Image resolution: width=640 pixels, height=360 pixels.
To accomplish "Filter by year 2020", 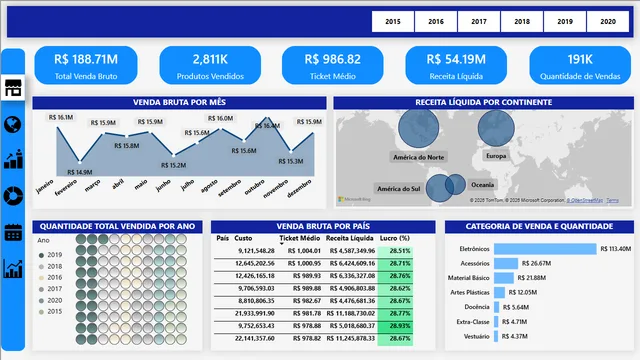I will click(608, 21).
